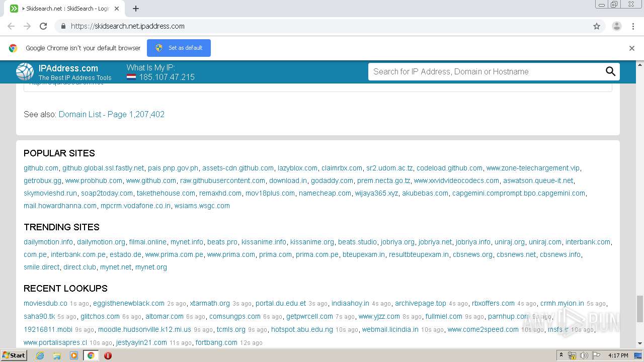Viewport: 644px width, 362px height.
Task: Open the namecheap.com link
Action: point(325,193)
